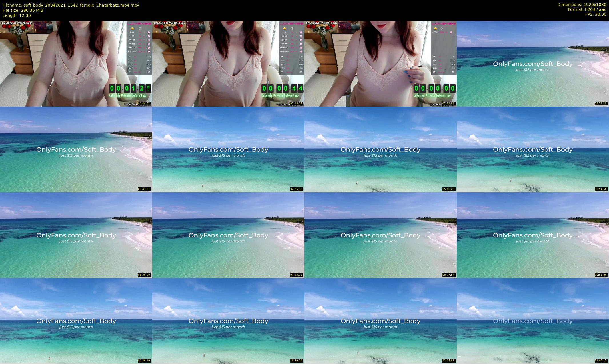Select the frame timestamped 10:20.51
609x364 pixels.
point(228,321)
